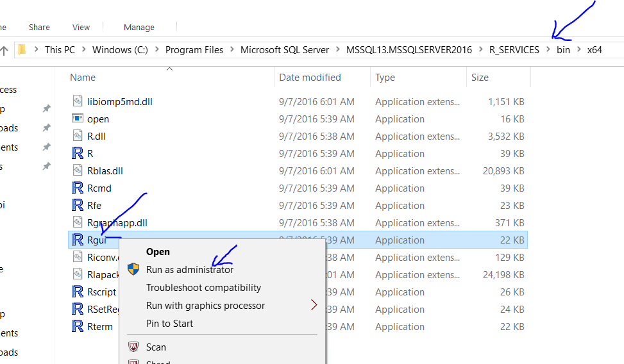This screenshot has height=364, width=624.
Task: Select the Rcmd application icon
Action: point(78,188)
